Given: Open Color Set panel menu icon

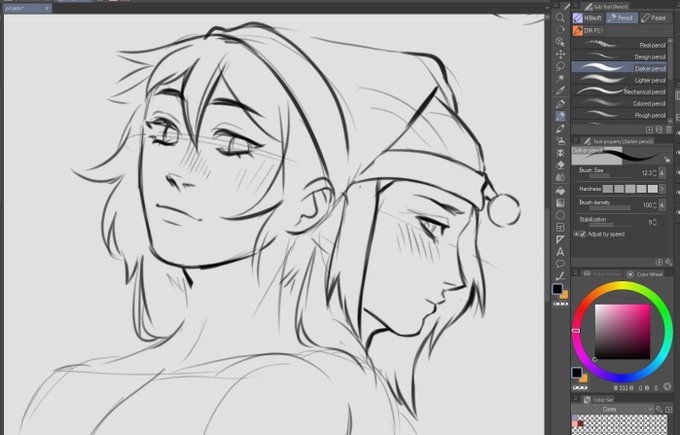Looking at the screenshot, I should point(576,399).
